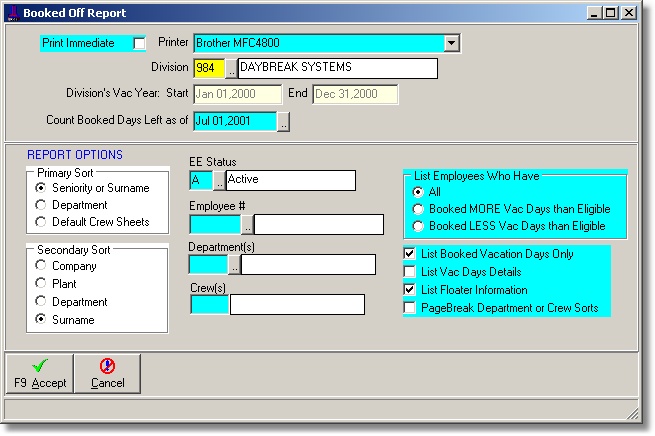Click the Employee # code field
Viewport: 655px width, 436px height.
click(x=215, y=224)
